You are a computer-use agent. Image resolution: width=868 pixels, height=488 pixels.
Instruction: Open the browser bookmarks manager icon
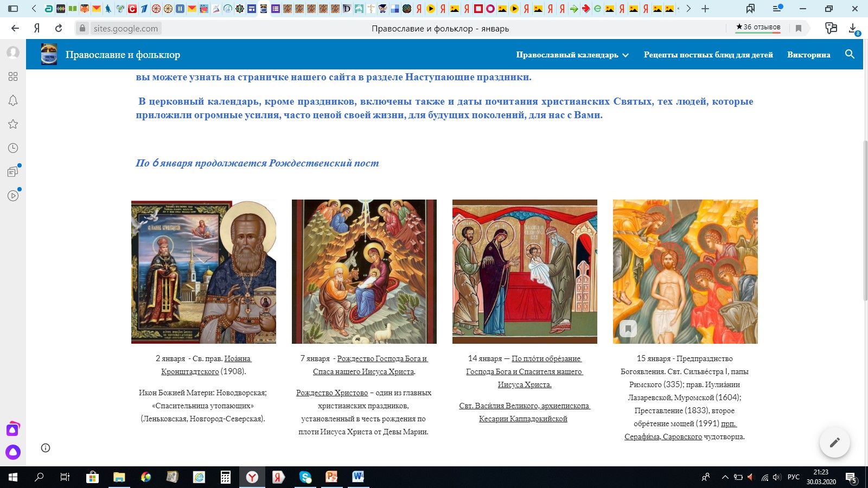pyautogui.click(x=750, y=9)
